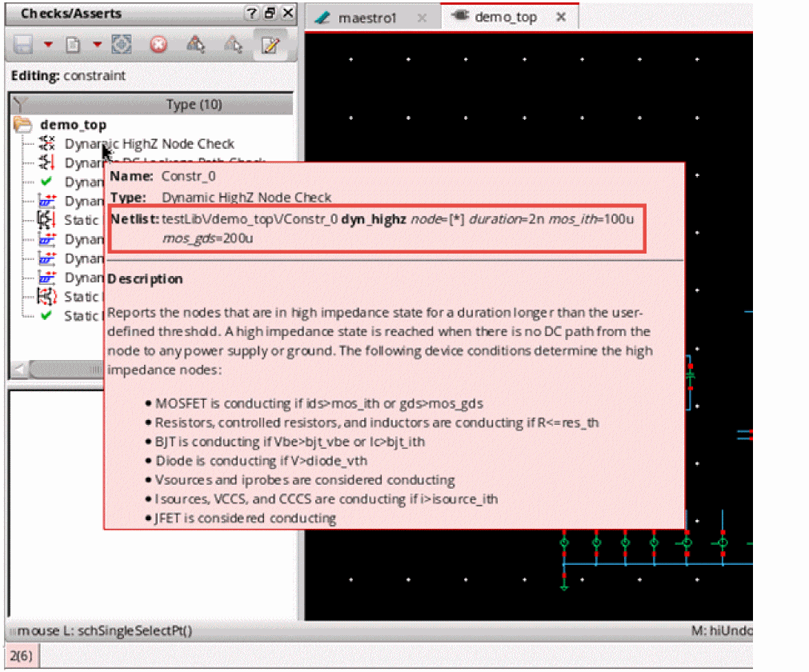Select the last Static check with green checkmark
The width and height of the screenshot is (809, 672).
coord(80,316)
